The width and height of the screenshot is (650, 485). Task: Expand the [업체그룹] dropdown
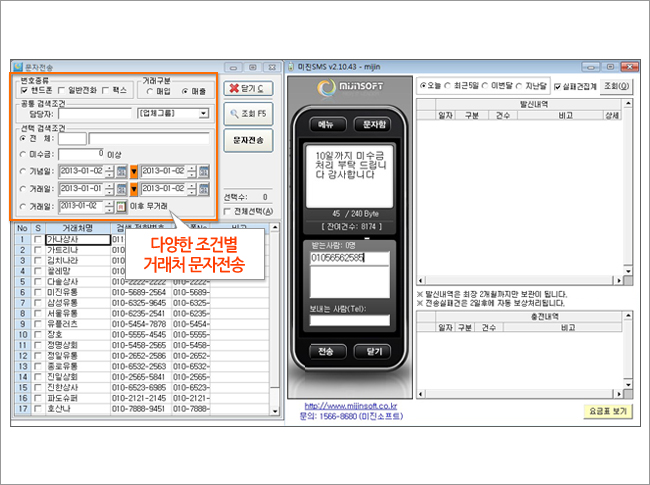204,114
